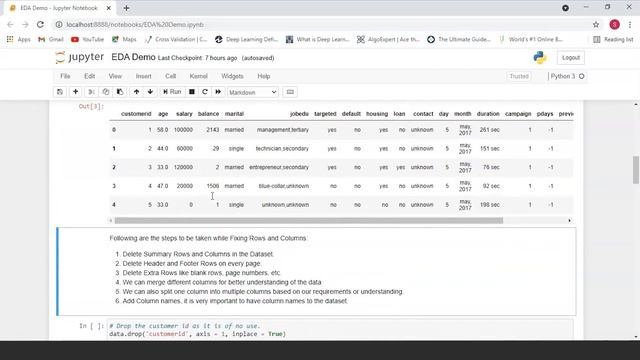Click the dataframe horizontal scrollbar thumb
The image size is (640, 360).
[x=309, y=220]
